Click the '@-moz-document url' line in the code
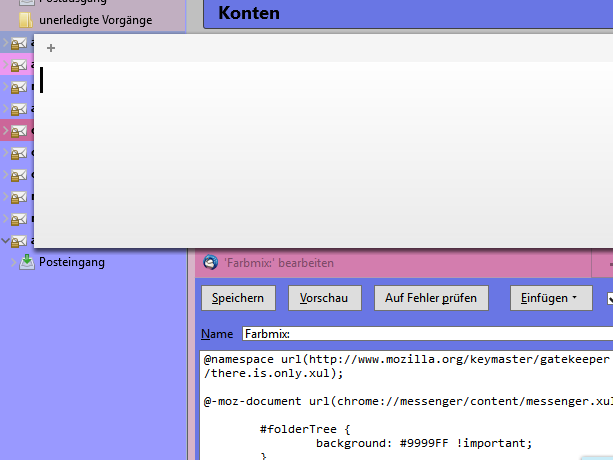 [x=408, y=401]
